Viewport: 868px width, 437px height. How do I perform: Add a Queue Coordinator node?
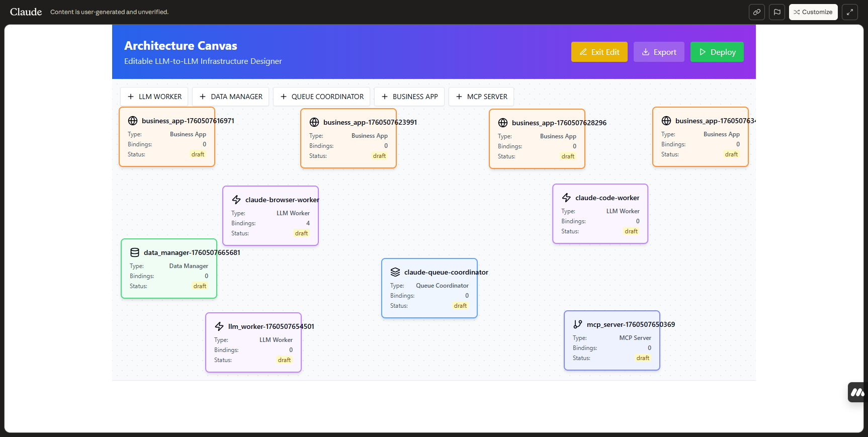[x=322, y=97]
